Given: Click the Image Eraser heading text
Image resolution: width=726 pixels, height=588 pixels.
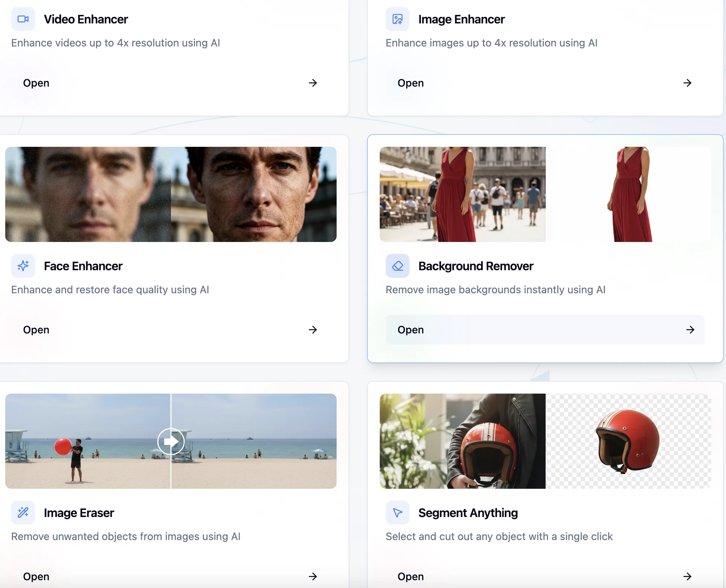Looking at the screenshot, I should [79, 513].
